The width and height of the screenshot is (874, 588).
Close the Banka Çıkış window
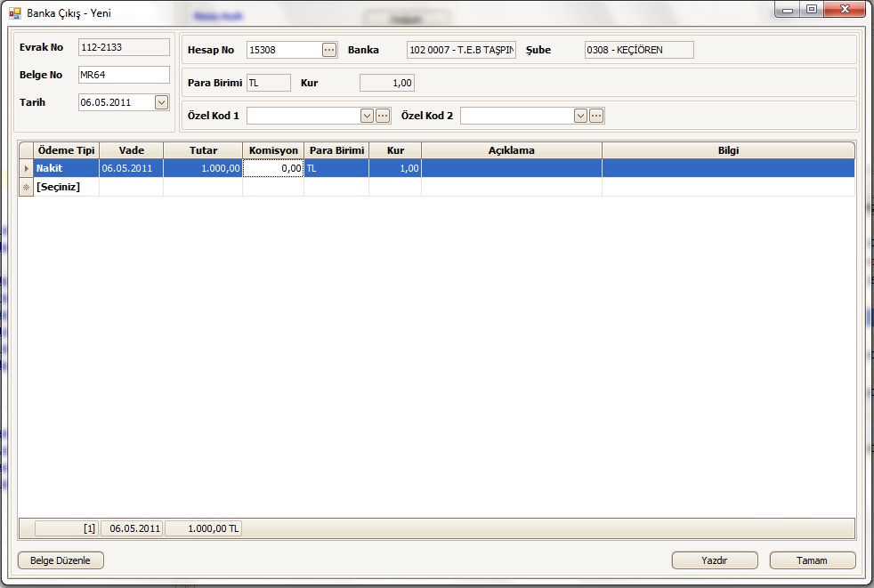[x=845, y=10]
